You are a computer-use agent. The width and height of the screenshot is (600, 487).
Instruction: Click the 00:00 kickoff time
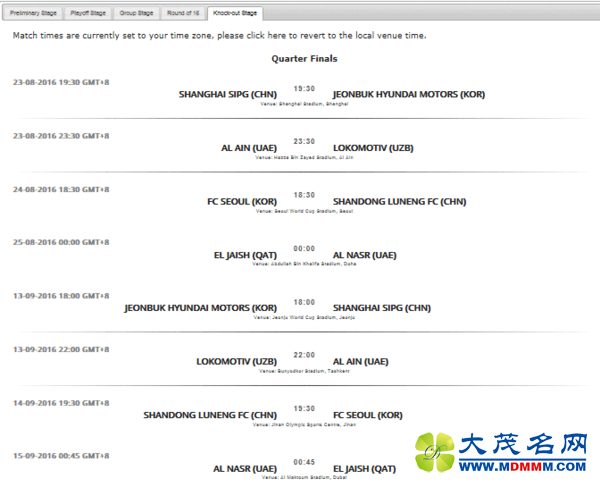(304, 249)
